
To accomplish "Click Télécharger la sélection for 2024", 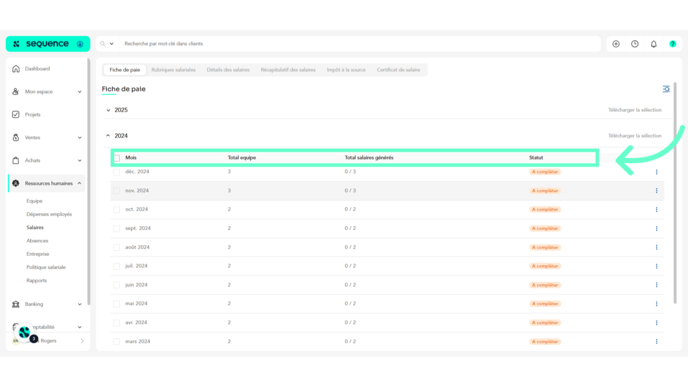I will tap(634, 136).
